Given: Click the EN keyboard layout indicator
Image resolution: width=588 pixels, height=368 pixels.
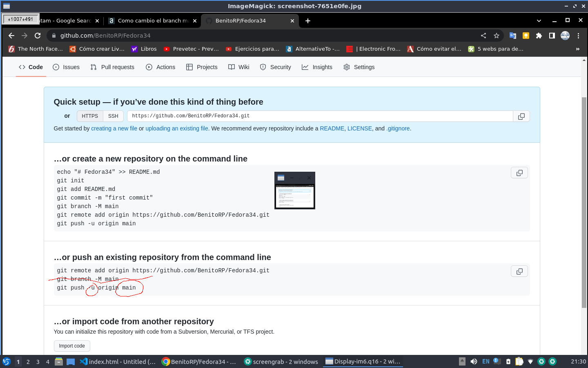Looking at the screenshot, I should click(x=486, y=362).
